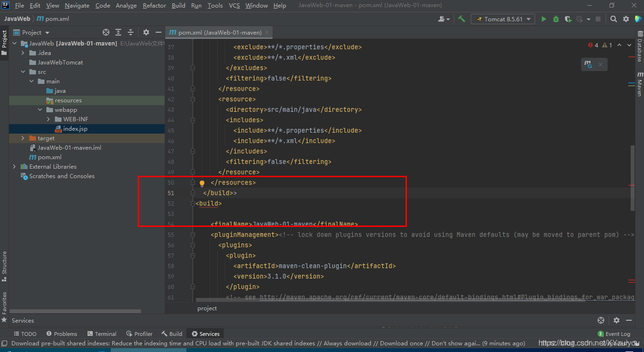Toggle code fold marker at line 56
This screenshot has width=644, height=352.
tap(193, 245)
